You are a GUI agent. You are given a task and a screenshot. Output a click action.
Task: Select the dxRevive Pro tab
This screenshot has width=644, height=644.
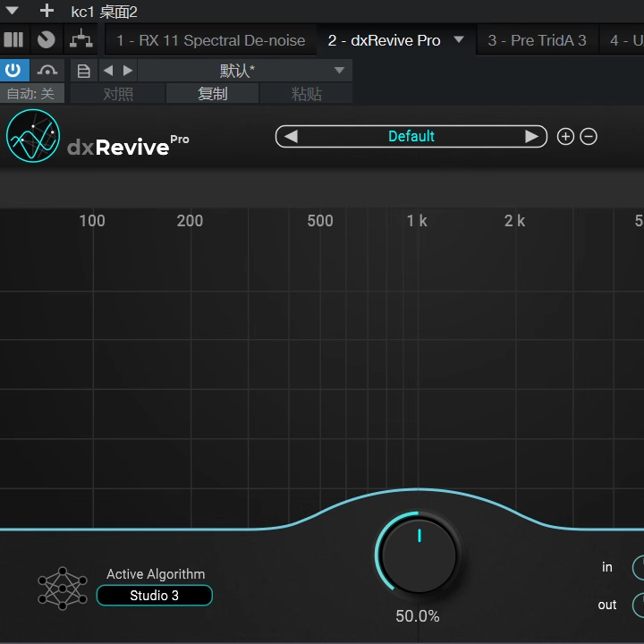[x=384, y=40]
